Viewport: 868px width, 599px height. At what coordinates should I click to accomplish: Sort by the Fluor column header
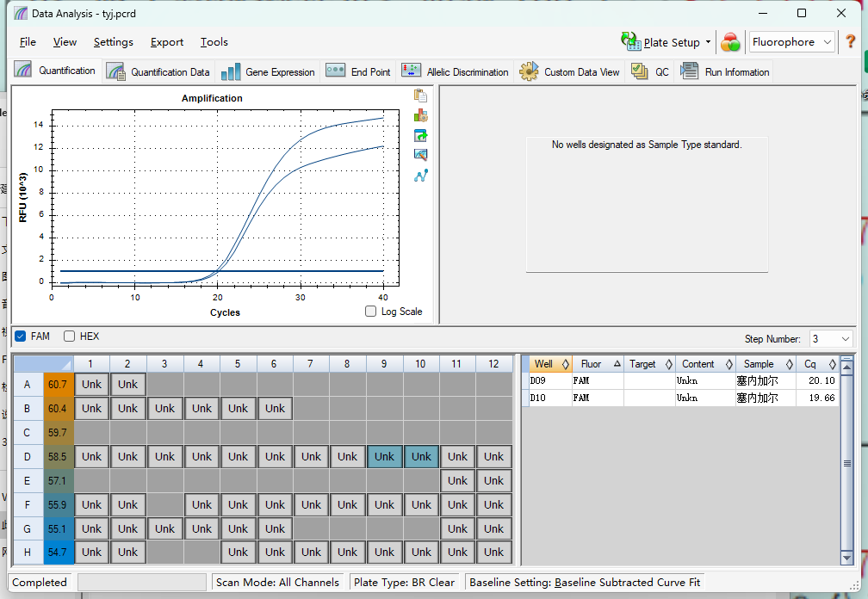(x=598, y=364)
